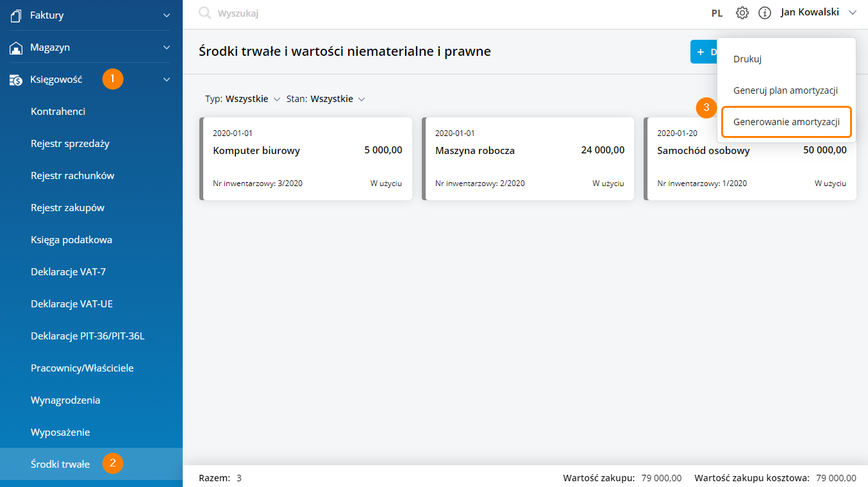Click the Księgowość accounting sidebar icon

[17, 80]
